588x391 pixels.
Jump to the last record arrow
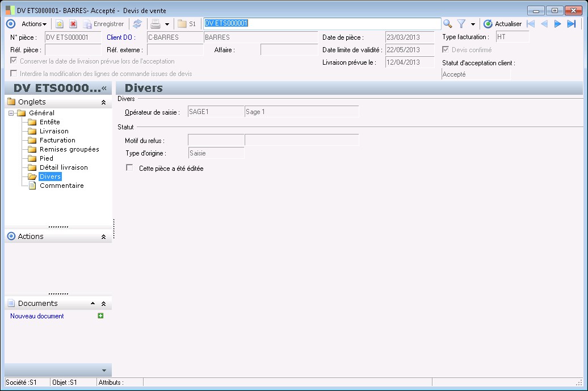click(x=572, y=24)
